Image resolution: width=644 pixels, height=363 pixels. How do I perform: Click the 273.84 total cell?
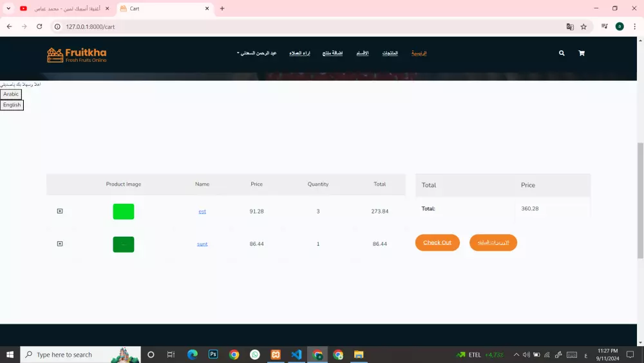[x=379, y=211]
